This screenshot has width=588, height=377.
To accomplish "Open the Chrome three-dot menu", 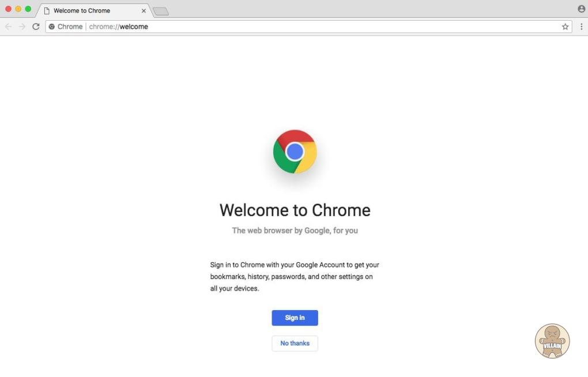I will (x=581, y=27).
